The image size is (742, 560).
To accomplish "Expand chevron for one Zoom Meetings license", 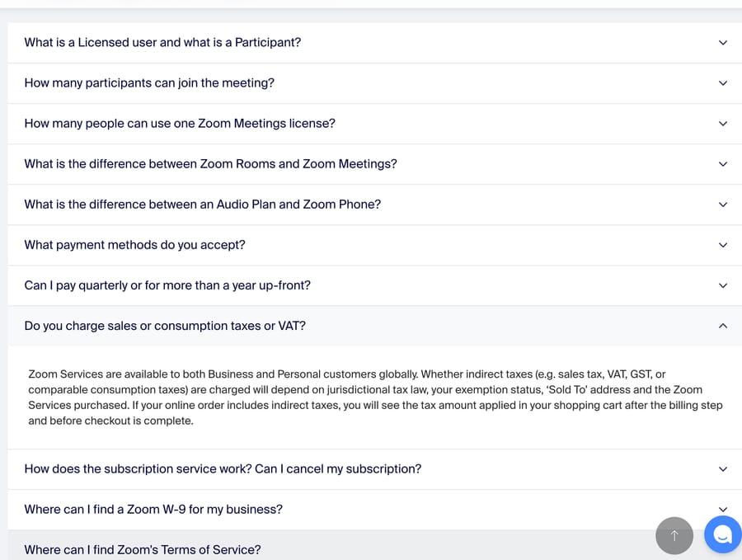I will (722, 124).
